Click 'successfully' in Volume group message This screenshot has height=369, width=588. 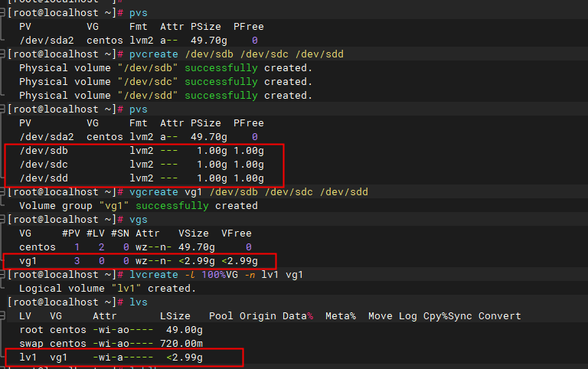tap(172, 206)
